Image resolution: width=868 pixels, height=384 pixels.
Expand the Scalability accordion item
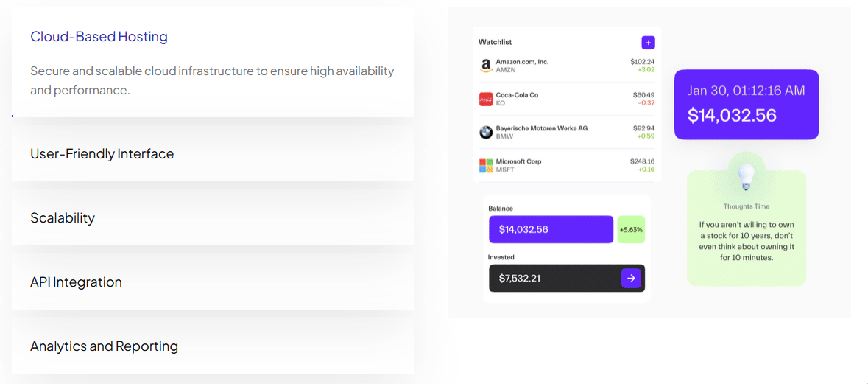213,217
